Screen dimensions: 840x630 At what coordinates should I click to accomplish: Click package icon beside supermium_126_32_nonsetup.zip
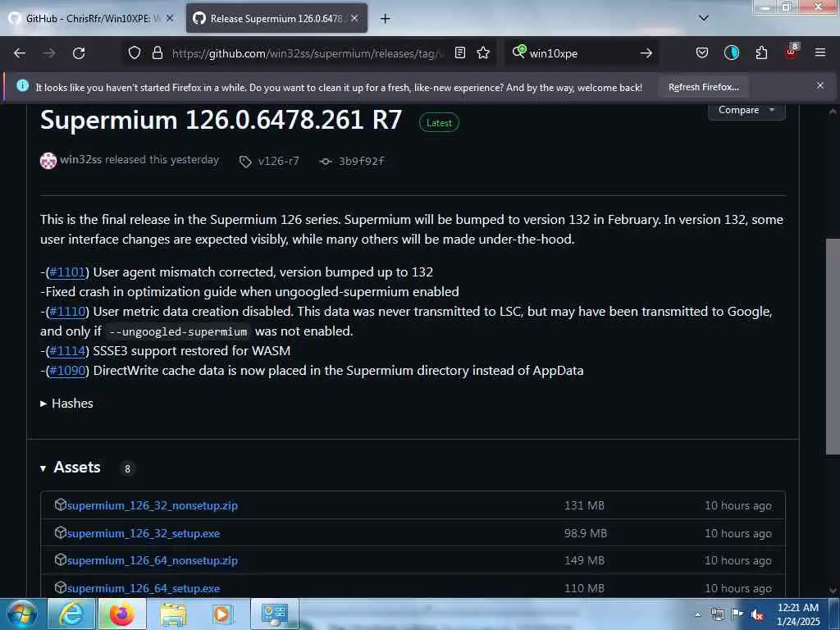60,504
